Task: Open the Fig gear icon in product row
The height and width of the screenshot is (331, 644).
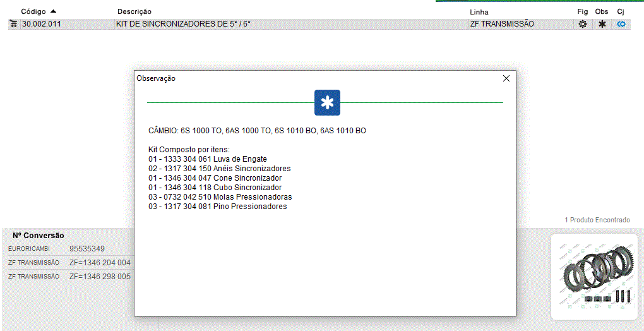Action: pyautogui.click(x=582, y=24)
